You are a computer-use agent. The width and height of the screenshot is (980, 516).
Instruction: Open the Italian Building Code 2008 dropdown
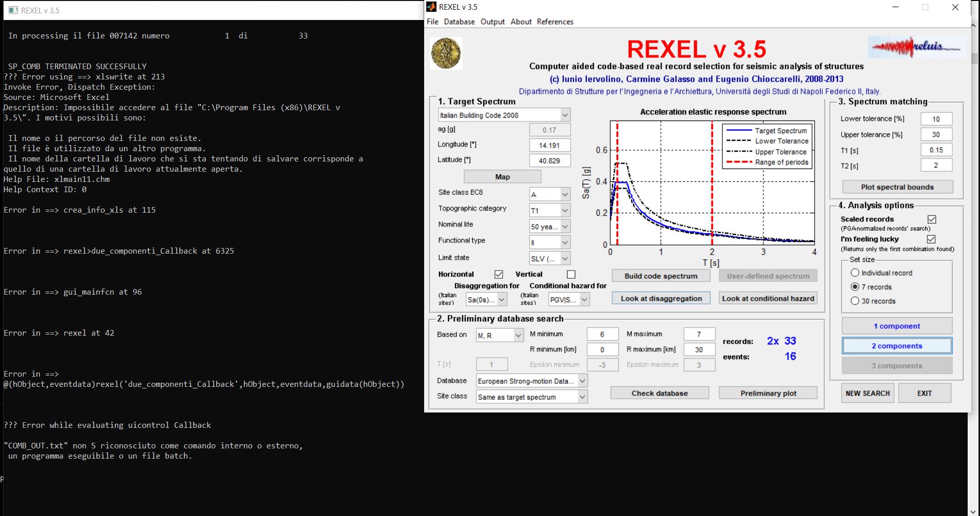505,115
